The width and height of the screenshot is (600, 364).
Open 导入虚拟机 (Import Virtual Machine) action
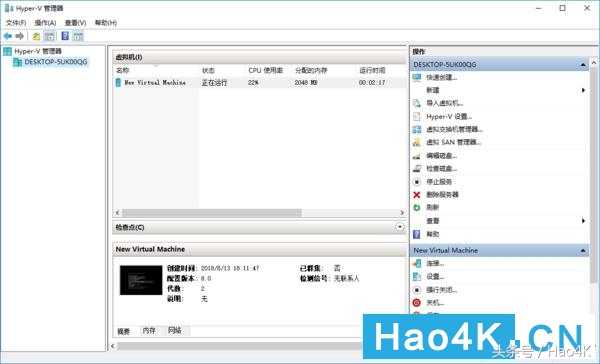point(445,103)
